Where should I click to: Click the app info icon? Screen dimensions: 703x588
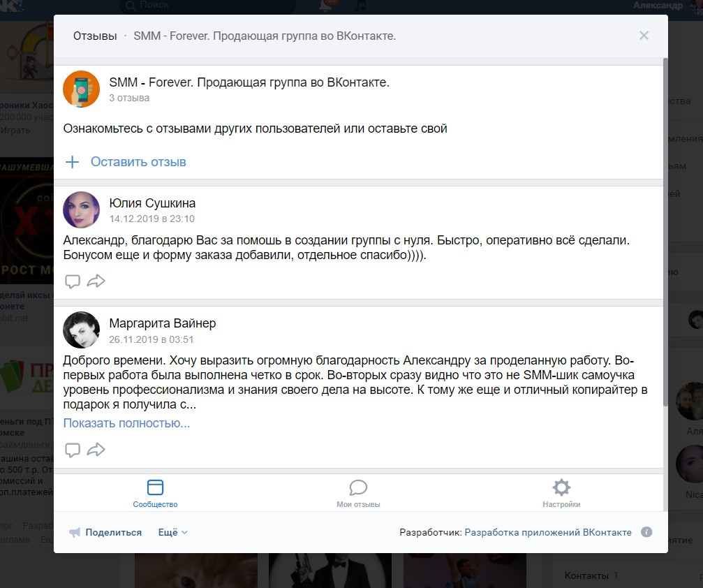(x=646, y=532)
